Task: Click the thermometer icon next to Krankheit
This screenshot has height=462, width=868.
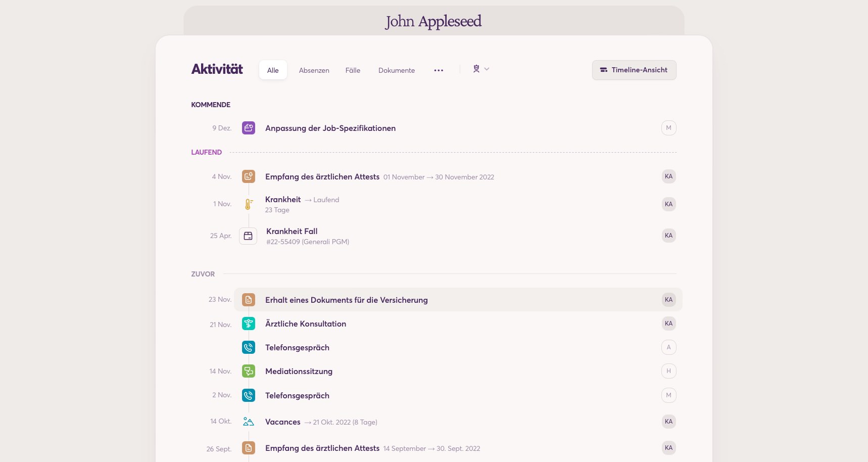Action: 248,204
